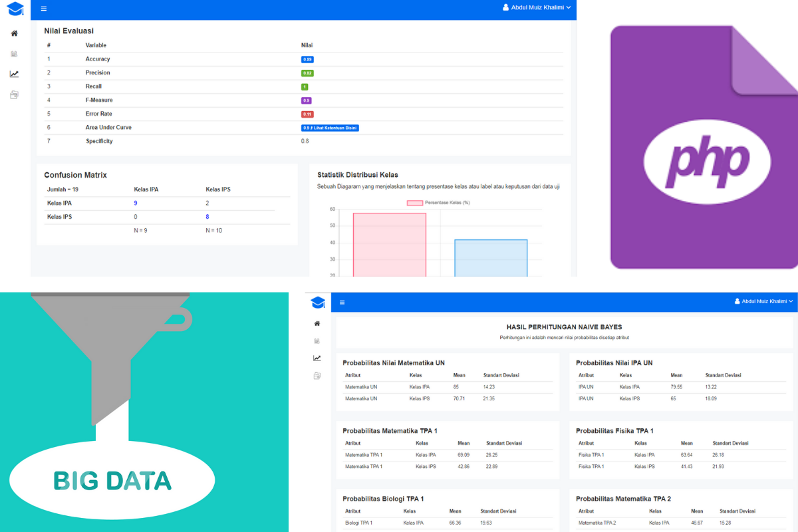This screenshot has height=532, width=798.
Task: Click the IPA UN mean value 79.55
Action: coord(678,387)
